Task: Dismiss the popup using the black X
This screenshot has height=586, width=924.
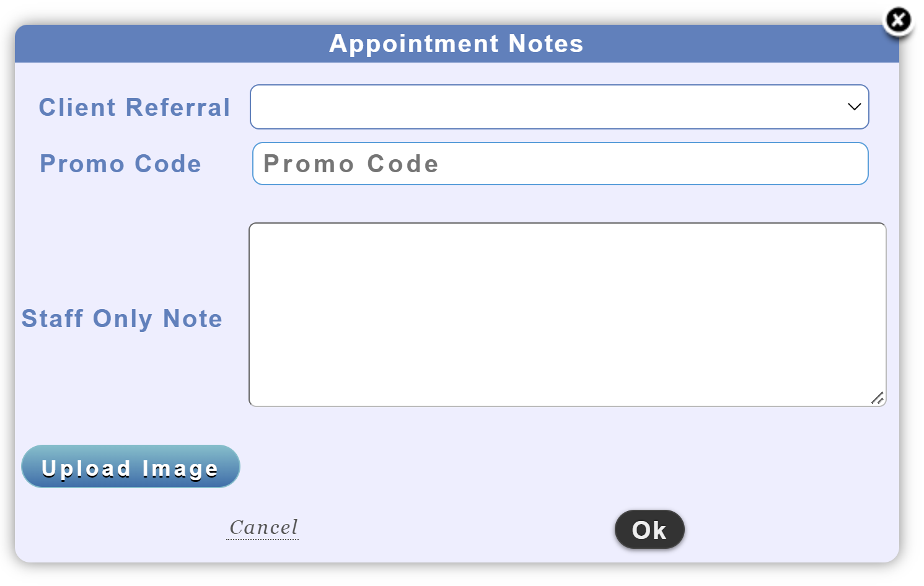Action: [x=898, y=21]
